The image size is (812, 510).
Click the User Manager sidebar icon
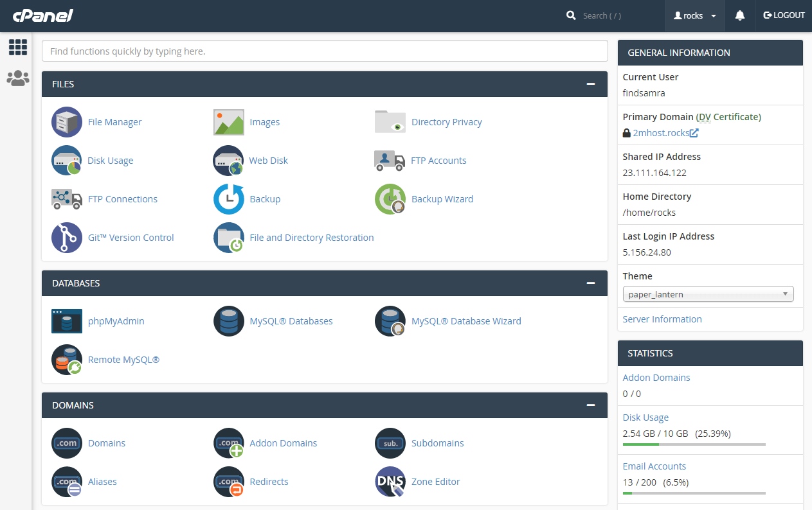tap(18, 78)
